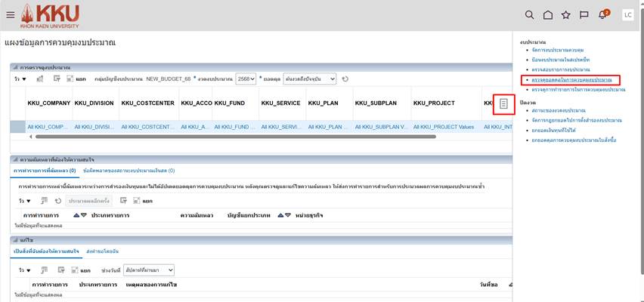644x302 pixels.
Task: Open the search magnifier icon
Action: click(x=530, y=15)
